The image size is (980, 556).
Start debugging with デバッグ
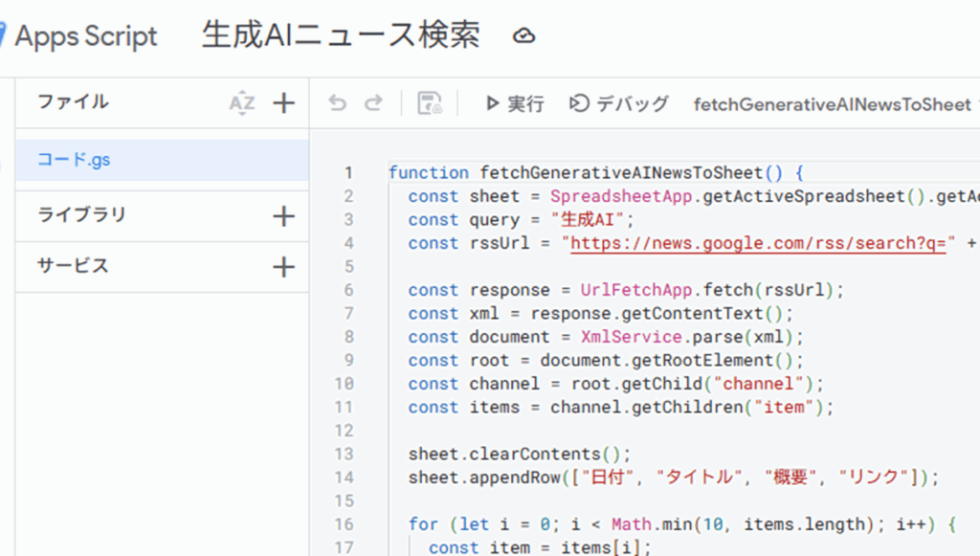(619, 103)
